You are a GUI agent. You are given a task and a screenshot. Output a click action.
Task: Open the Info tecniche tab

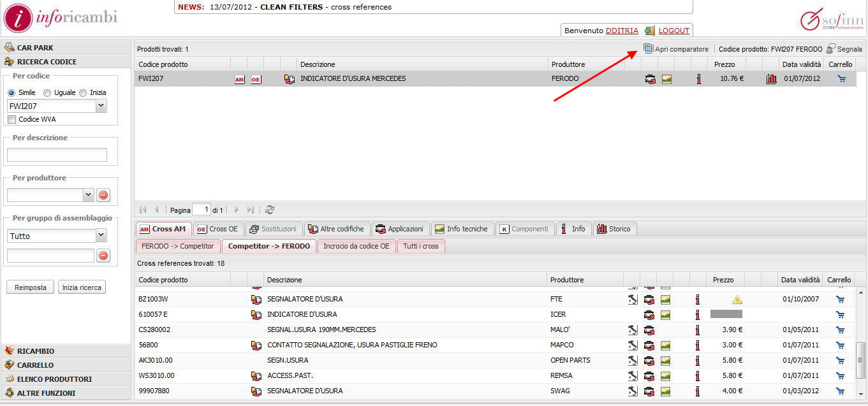click(x=462, y=229)
